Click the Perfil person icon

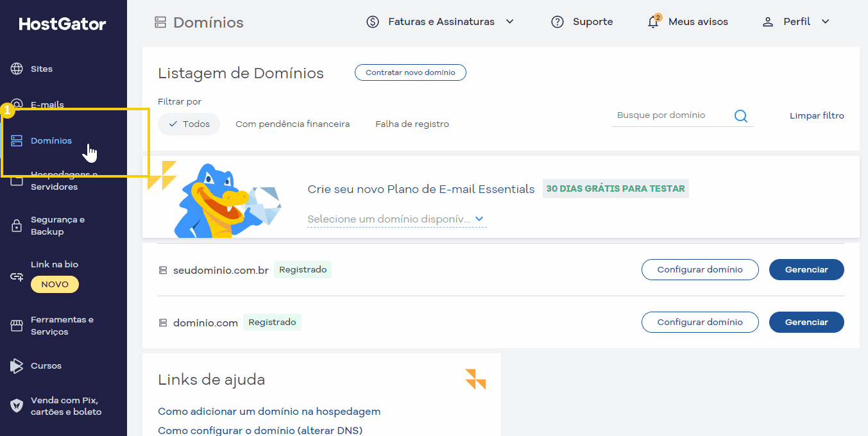pos(768,22)
